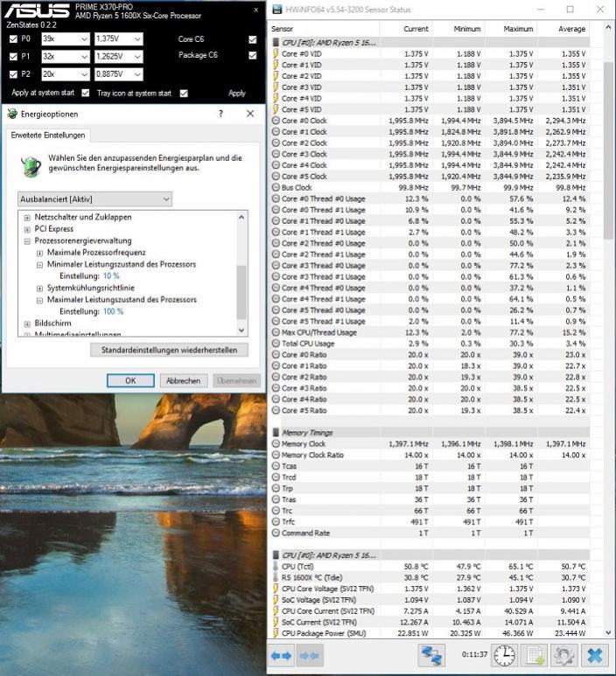
Task: Click Memory Clock sensor icon
Action: pyautogui.click(x=276, y=443)
